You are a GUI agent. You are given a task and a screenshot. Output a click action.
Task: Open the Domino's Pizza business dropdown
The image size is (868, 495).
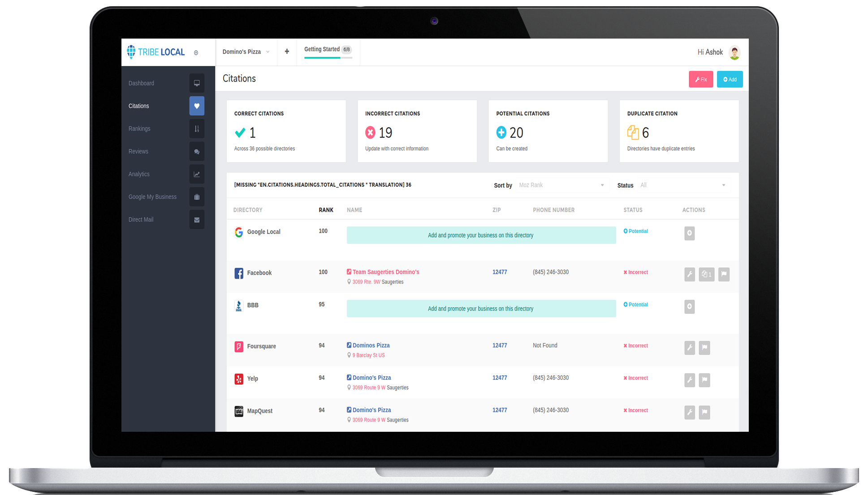tap(246, 52)
